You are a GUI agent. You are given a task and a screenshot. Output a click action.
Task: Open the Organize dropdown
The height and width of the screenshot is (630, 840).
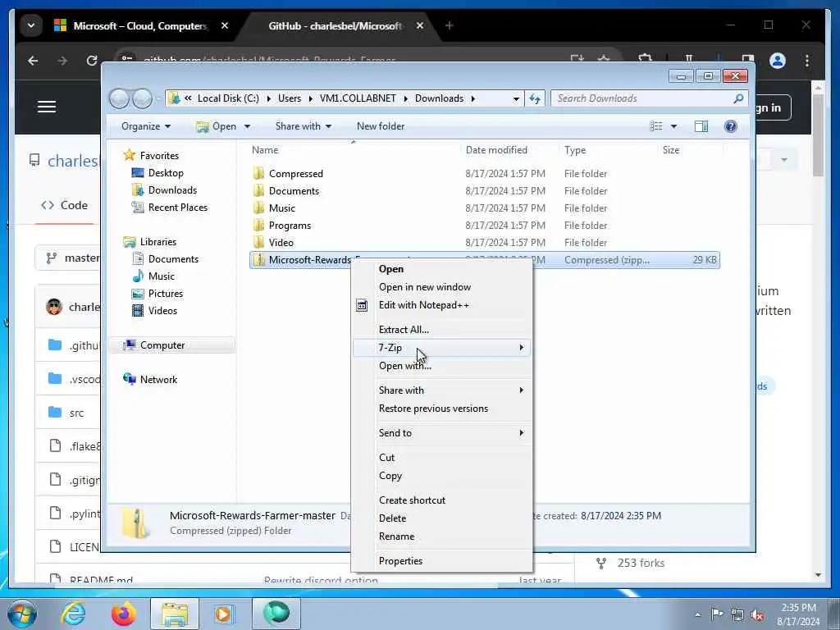click(146, 126)
